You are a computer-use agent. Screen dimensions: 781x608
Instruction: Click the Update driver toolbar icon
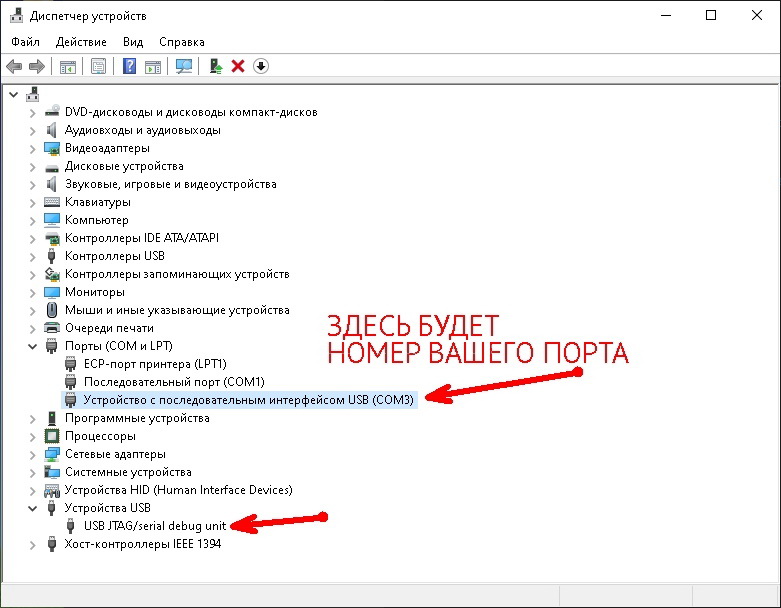(x=215, y=66)
